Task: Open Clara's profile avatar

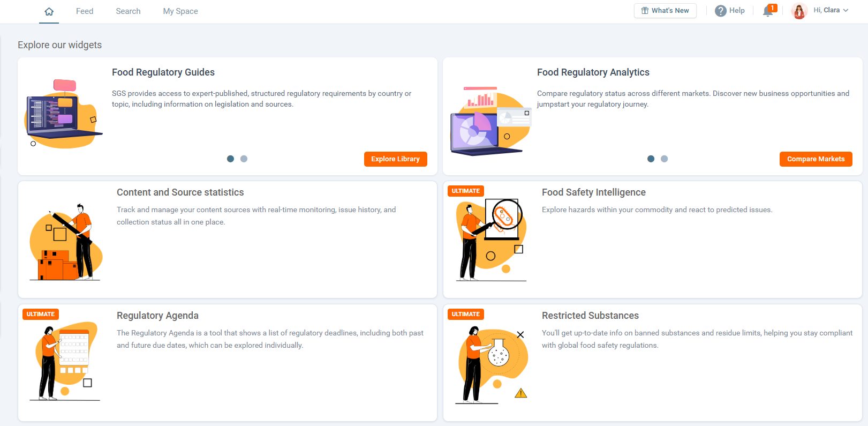Action: pyautogui.click(x=799, y=11)
